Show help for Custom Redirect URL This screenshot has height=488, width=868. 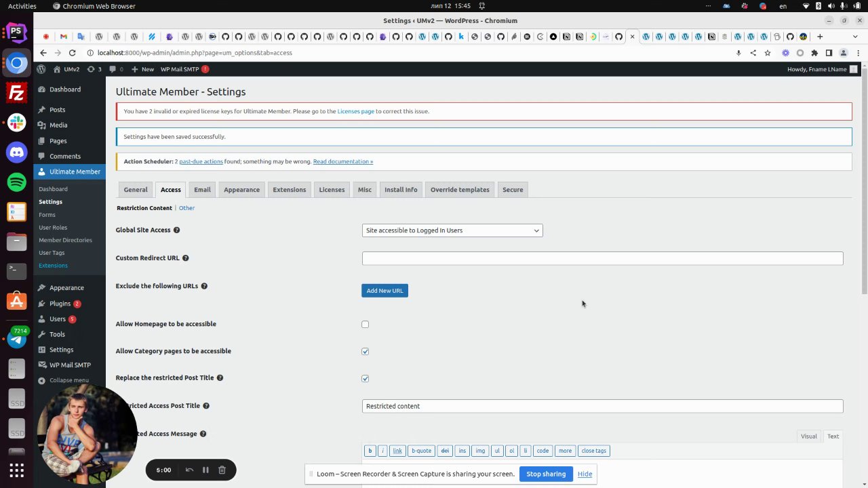click(186, 258)
